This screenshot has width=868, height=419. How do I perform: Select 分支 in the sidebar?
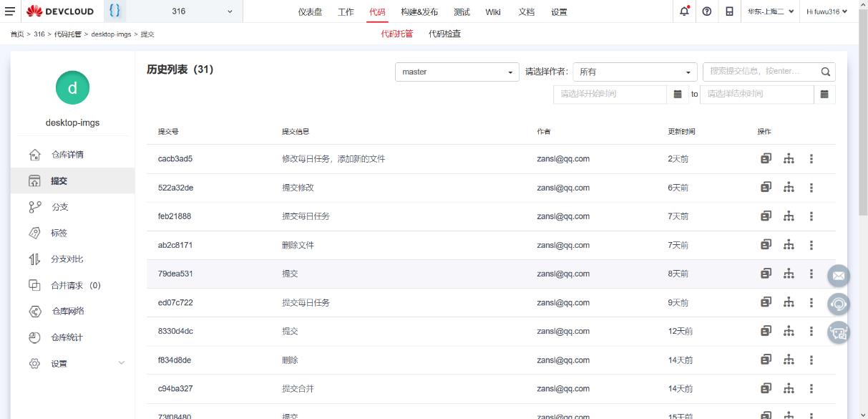pos(60,207)
